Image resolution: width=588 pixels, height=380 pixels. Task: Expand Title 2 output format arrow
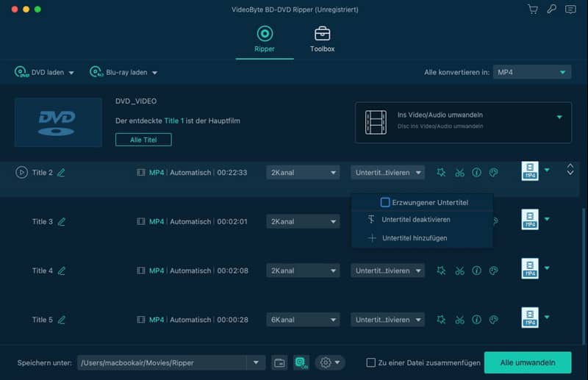[x=547, y=171]
